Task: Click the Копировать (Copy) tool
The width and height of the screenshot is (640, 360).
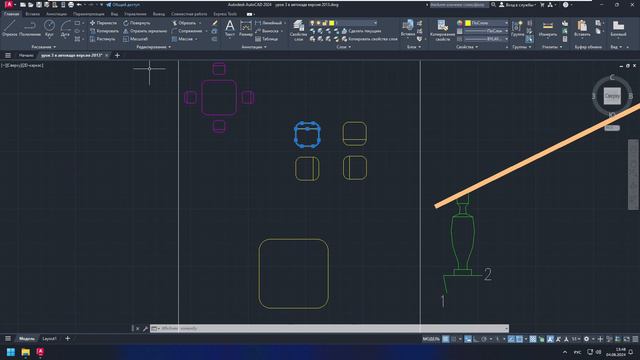Action: coord(104,31)
